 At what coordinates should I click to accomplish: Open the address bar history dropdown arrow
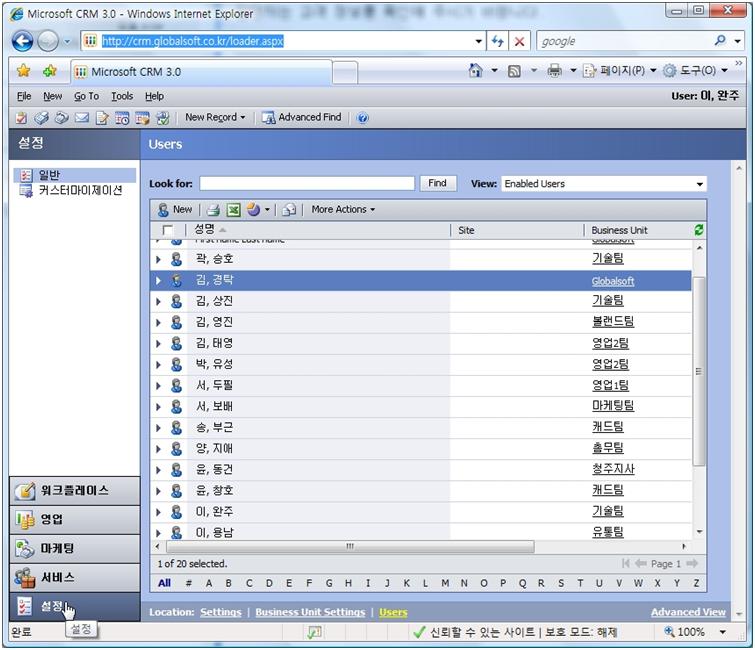point(479,41)
